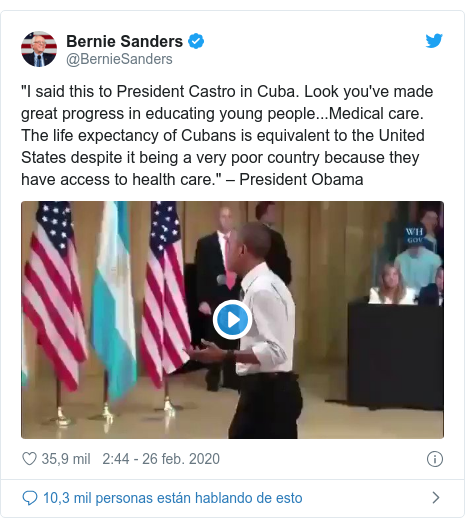This screenshot has height=527, width=465.
Task: Open the Bernie Sanders display name
Action: [x=124, y=41]
